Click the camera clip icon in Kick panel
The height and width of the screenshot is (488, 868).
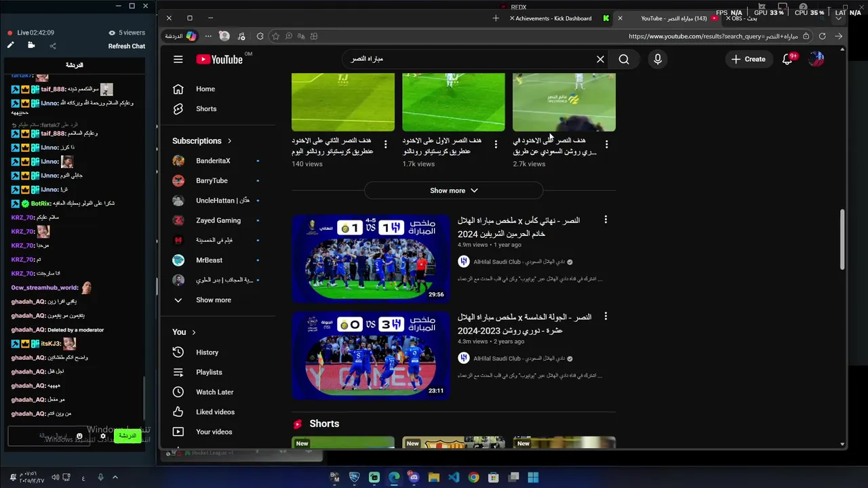click(x=31, y=45)
